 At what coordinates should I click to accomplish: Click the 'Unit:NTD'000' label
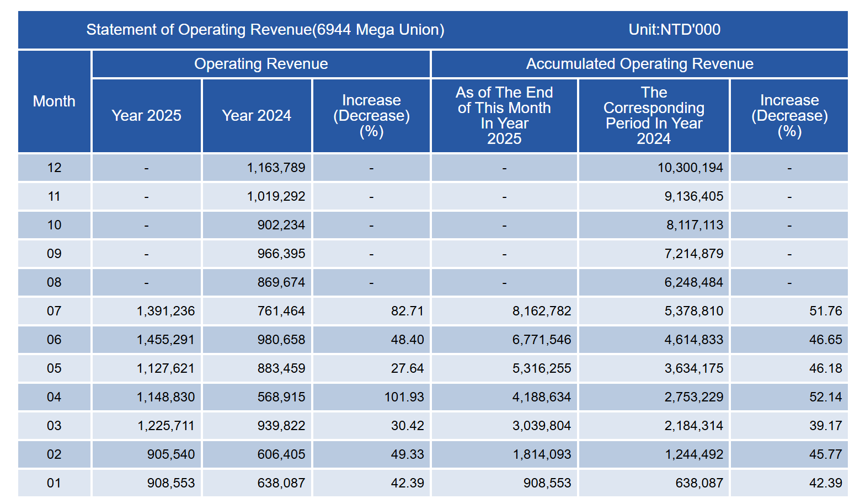point(675,30)
